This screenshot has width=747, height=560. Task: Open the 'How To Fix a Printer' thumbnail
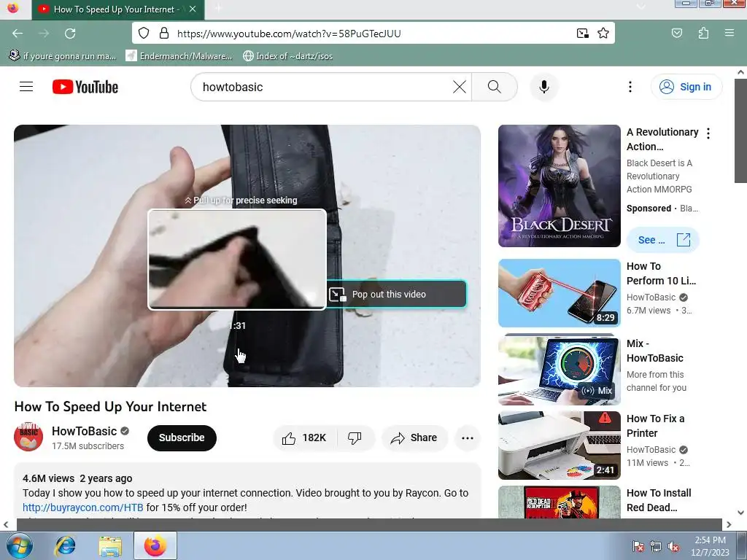(x=560, y=446)
